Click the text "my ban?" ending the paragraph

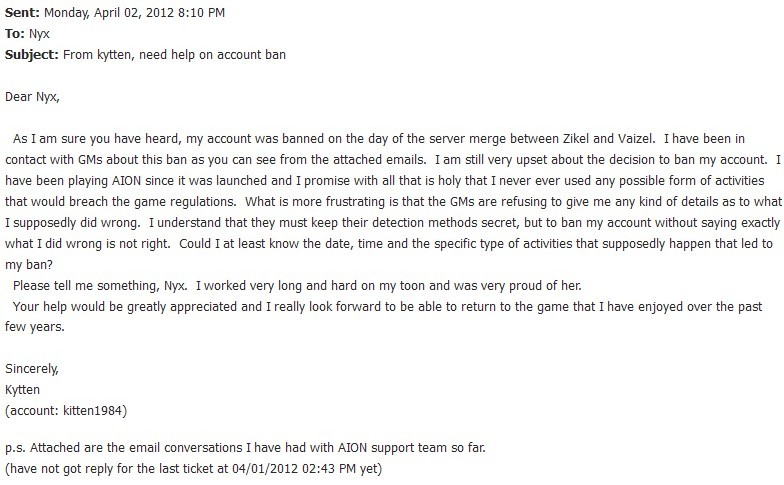click(x=28, y=264)
